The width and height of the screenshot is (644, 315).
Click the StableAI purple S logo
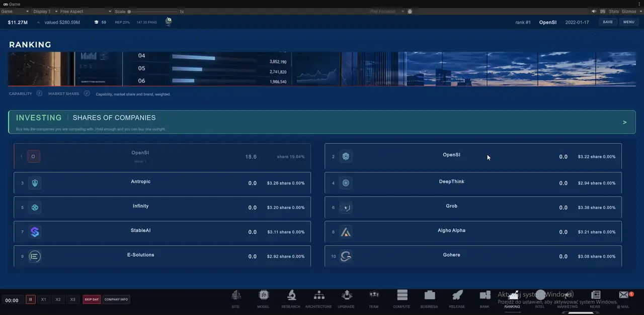[x=34, y=232]
